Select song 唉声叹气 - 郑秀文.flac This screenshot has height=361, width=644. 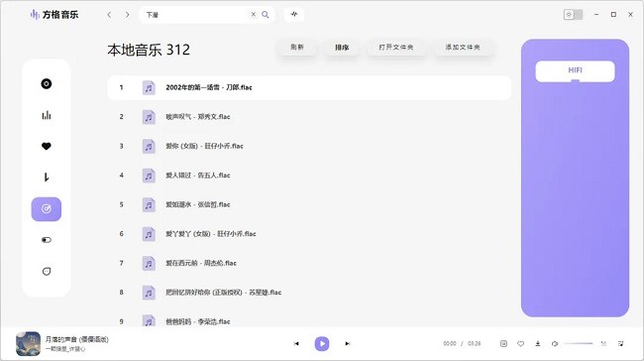(309, 117)
